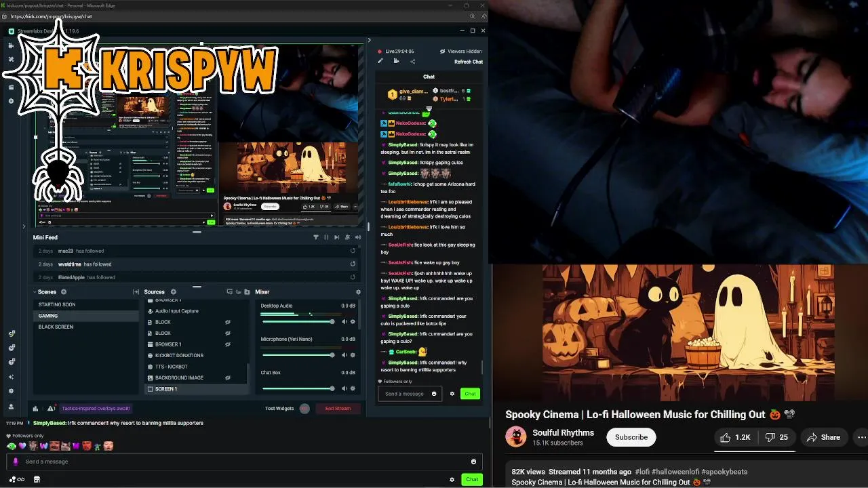Replay the ElatedApple follow alert
This screenshot has width=868, height=488.
coord(353,277)
